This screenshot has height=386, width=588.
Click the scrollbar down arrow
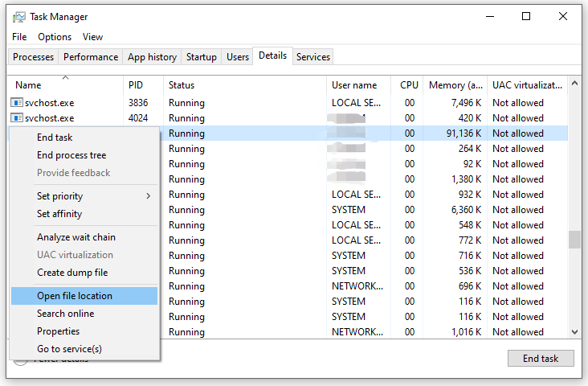coord(574,331)
